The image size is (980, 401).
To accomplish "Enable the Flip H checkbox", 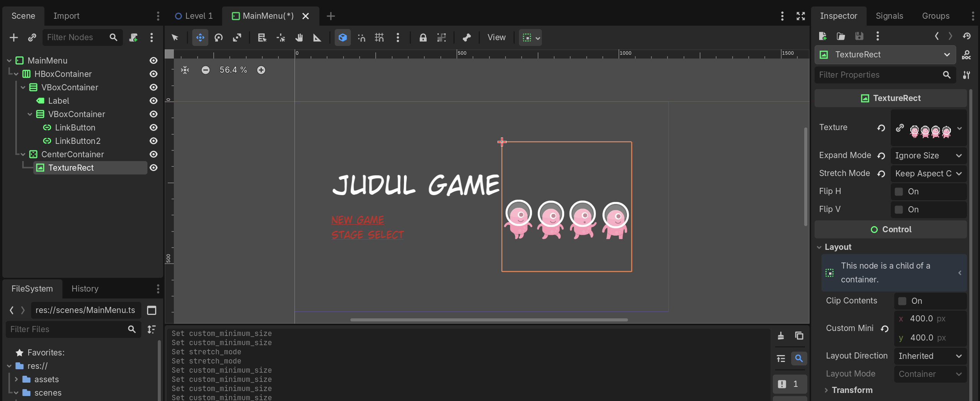I will click(x=899, y=191).
